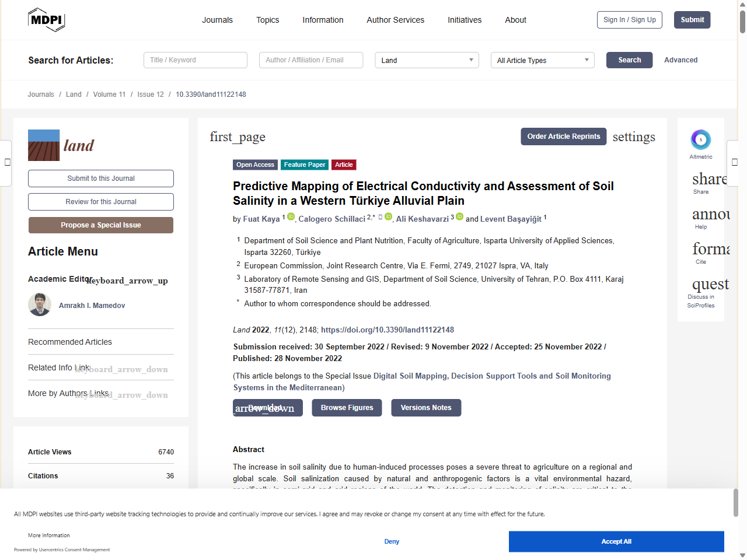Click the Land journal cover image
The width and height of the screenshot is (747, 560).
[44, 145]
